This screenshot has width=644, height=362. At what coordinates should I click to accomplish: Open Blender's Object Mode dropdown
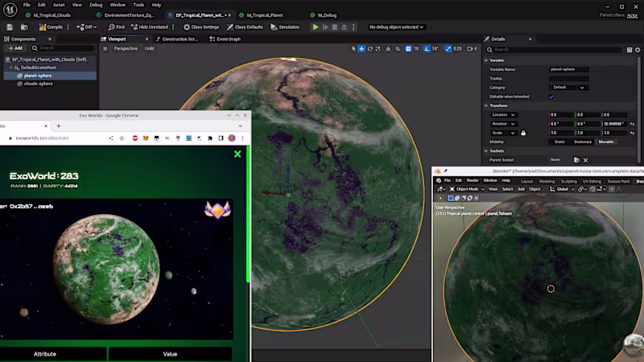[468, 189]
